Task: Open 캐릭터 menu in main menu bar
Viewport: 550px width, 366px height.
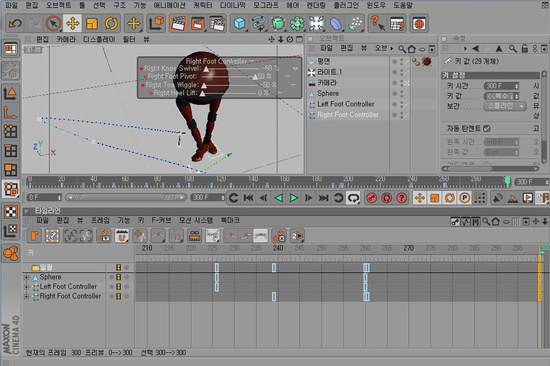Action: [203, 5]
